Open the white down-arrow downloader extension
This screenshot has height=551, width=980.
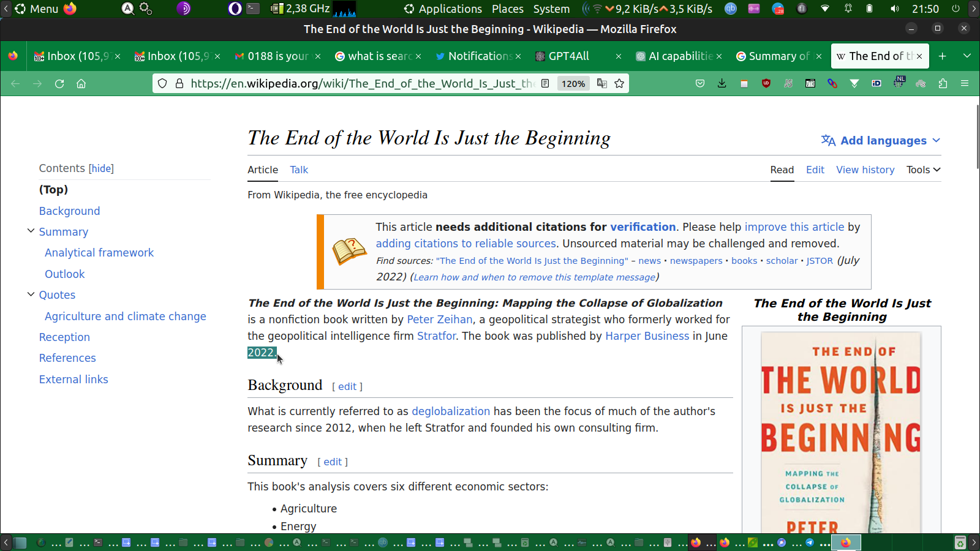(x=854, y=83)
